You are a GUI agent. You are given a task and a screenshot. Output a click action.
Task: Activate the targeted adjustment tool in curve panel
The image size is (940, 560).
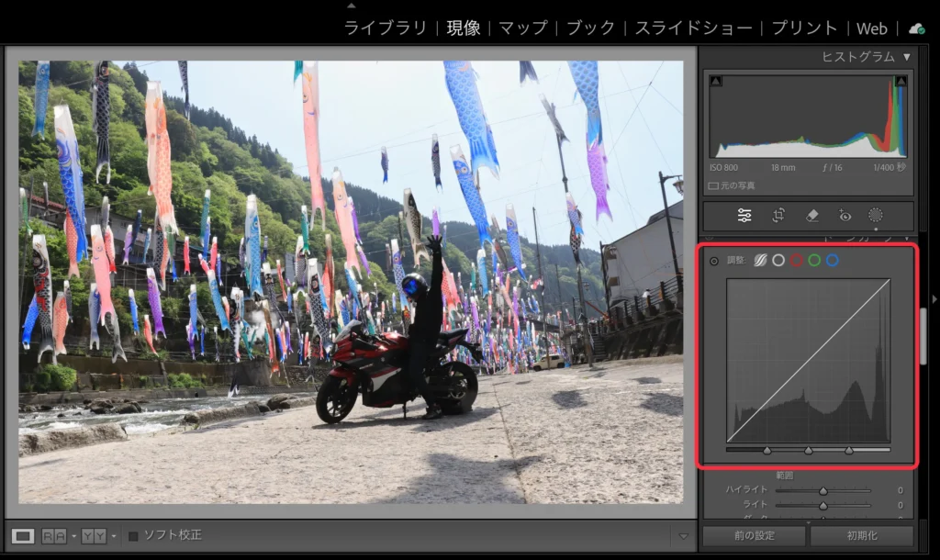pos(714,261)
